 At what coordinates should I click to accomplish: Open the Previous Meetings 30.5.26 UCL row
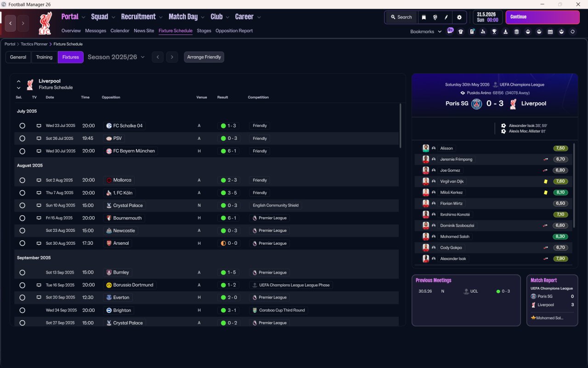pyautogui.click(x=466, y=291)
